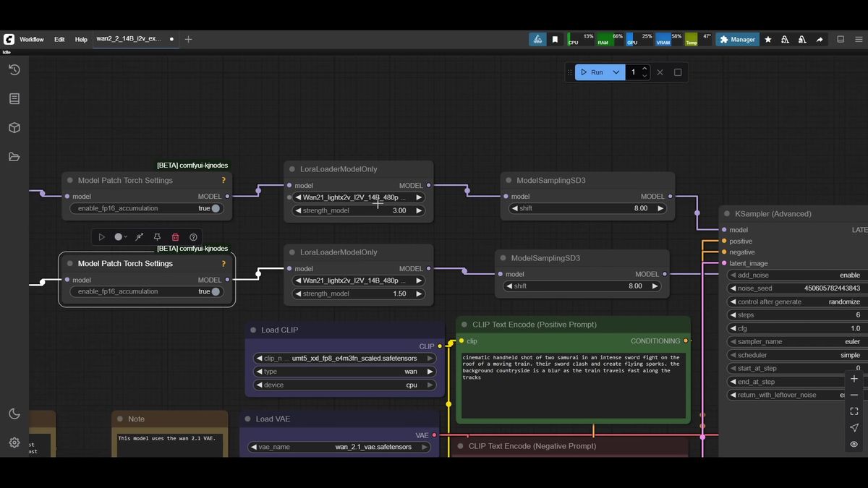Screen dimensions: 868x488
Task: Click the share arrow icon in top bar
Action: (x=820, y=40)
